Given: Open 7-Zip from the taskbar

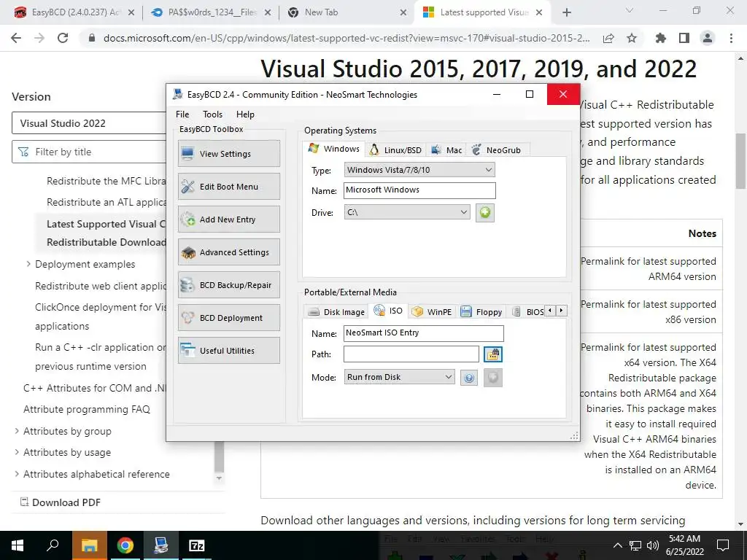Looking at the screenshot, I should 196,545.
